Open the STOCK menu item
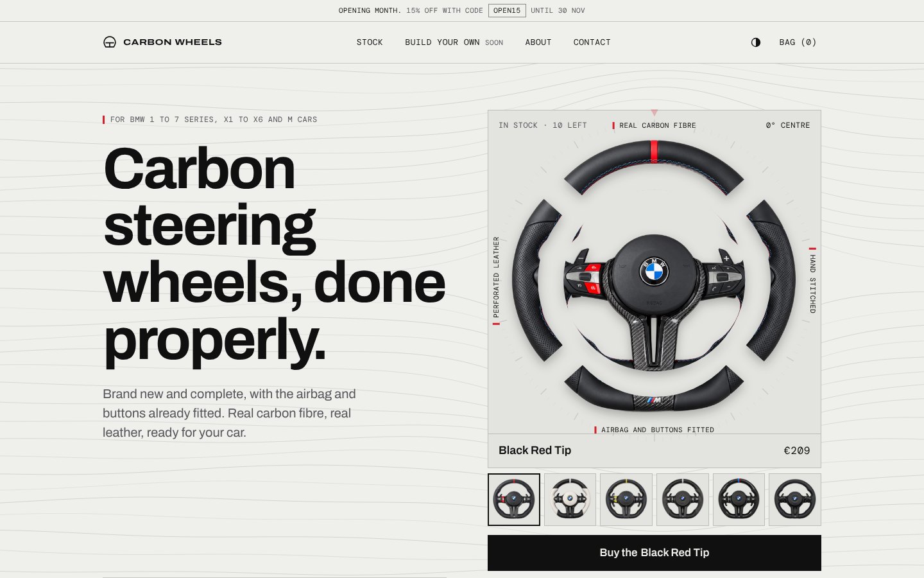Image resolution: width=924 pixels, height=578 pixels. click(370, 42)
